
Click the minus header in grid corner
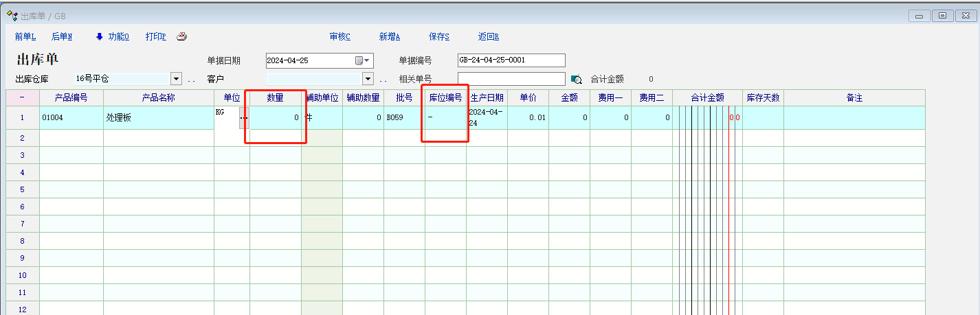coord(22,98)
